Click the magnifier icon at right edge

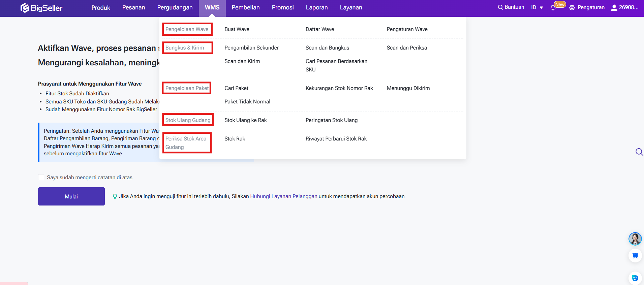click(x=639, y=152)
